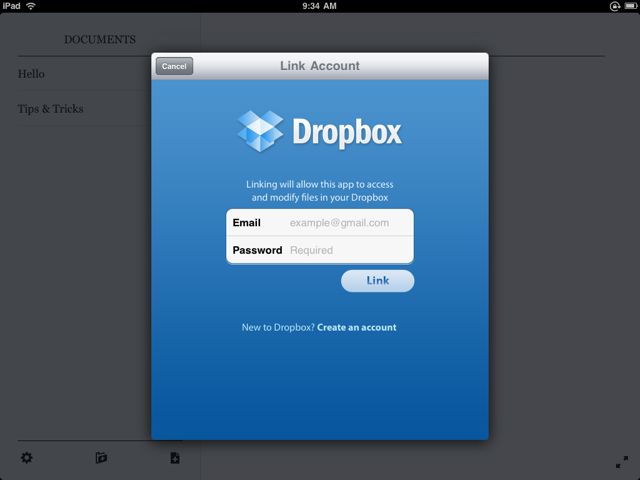Create a new document with plus icon
640x480 pixels.
click(x=175, y=458)
